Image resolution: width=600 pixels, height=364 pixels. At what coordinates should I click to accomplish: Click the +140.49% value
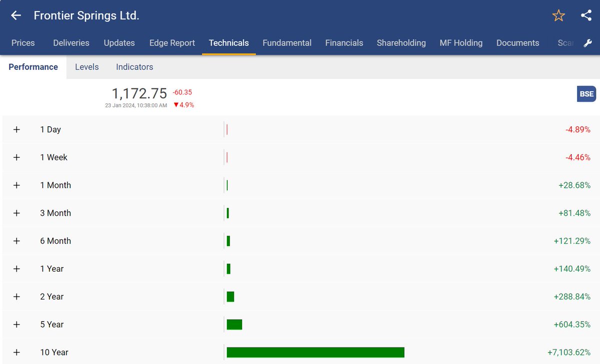572,269
